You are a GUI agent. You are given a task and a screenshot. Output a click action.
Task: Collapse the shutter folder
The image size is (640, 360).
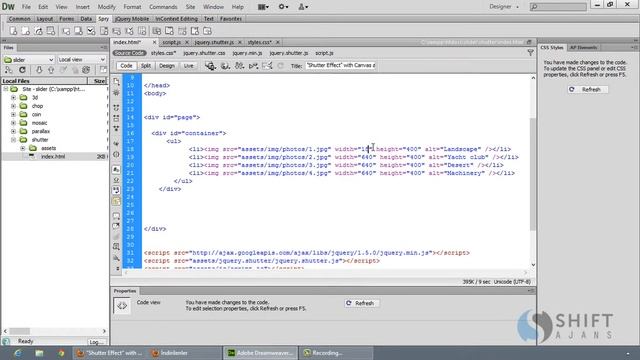(13, 140)
